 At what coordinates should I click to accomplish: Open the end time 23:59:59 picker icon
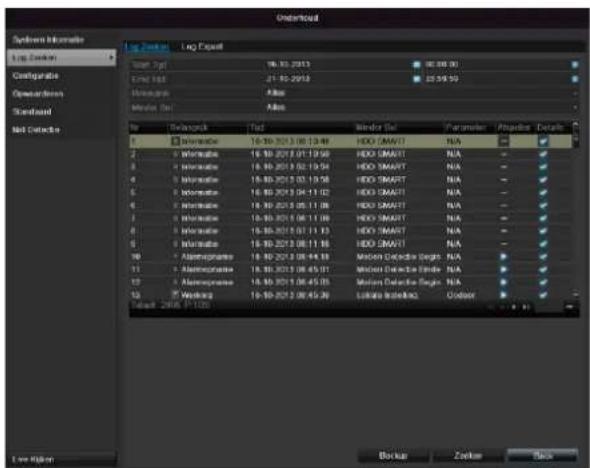575,79
